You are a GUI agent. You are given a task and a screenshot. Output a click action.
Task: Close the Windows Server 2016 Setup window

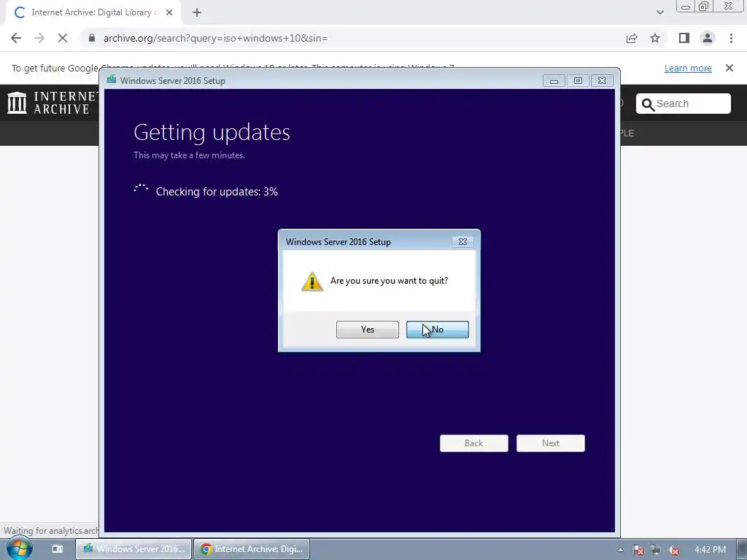tap(602, 81)
